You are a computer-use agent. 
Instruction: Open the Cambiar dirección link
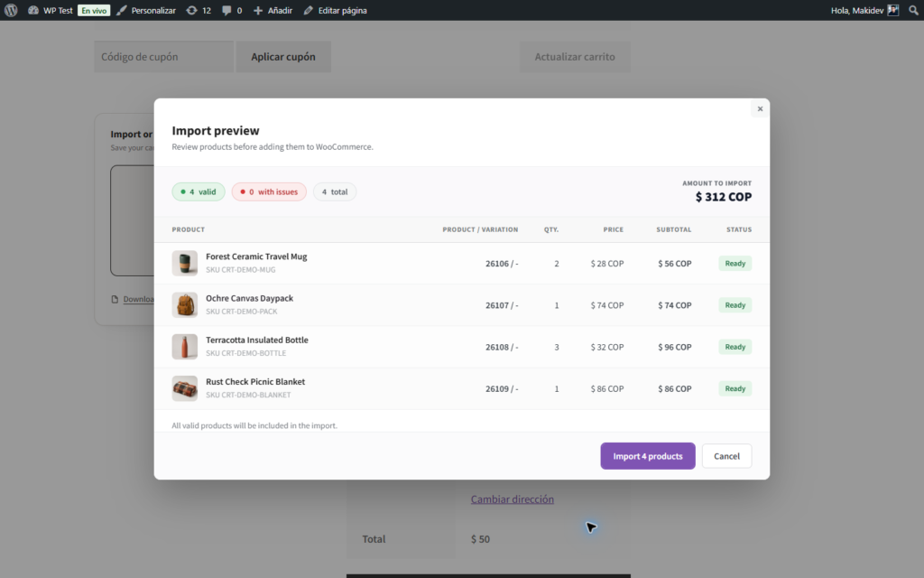click(513, 499)
